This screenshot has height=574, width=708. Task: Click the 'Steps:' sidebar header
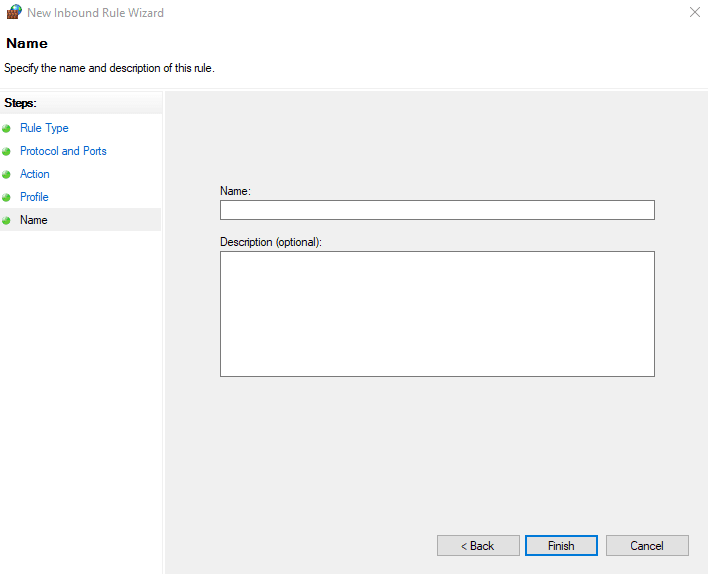pos(20,103)
